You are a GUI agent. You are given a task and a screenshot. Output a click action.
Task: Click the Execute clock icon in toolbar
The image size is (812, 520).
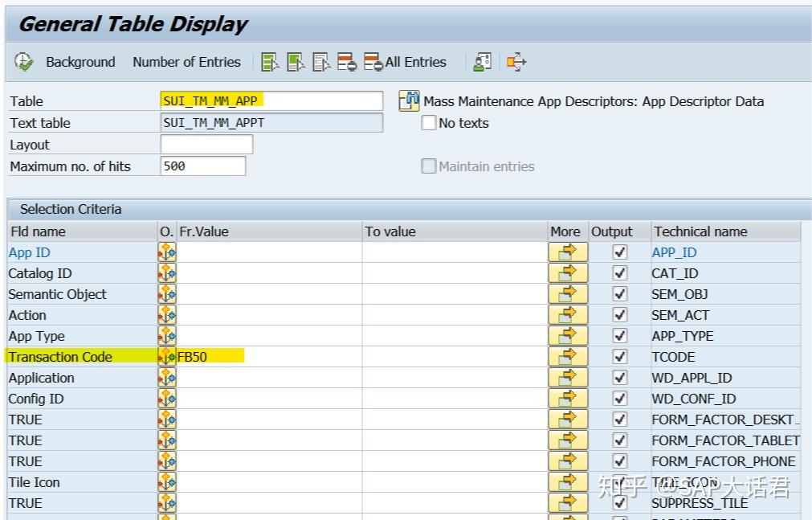click(x=23, y=62)
